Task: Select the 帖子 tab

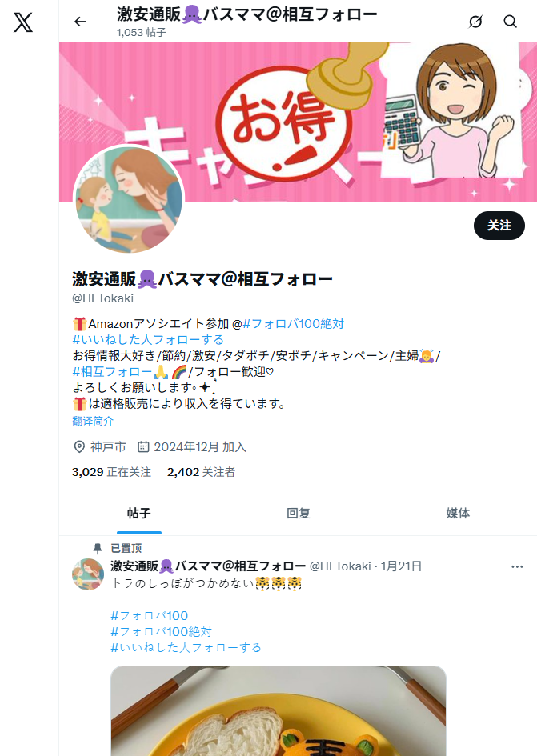Action: [139, 513]
